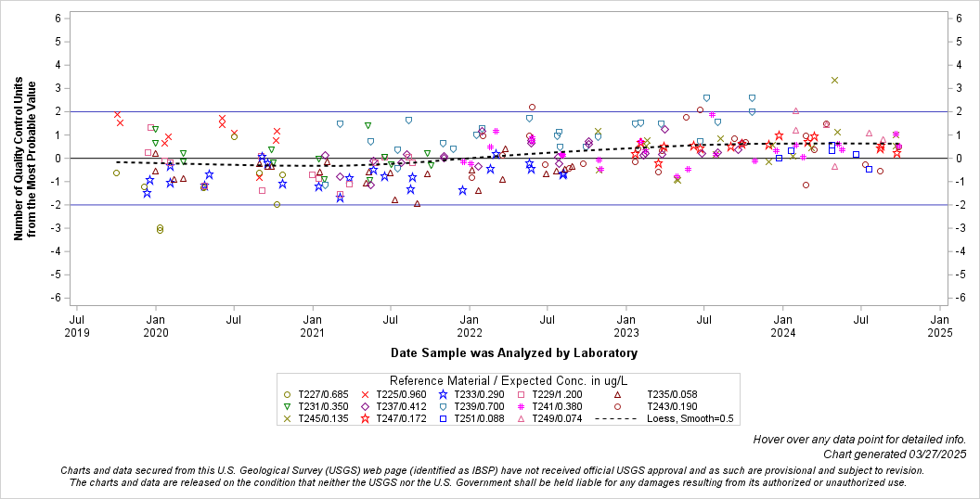The image size is (980, 499).
Task: Click the dark red triangle near -2 in autumn 2021
Action: point(417,204)
